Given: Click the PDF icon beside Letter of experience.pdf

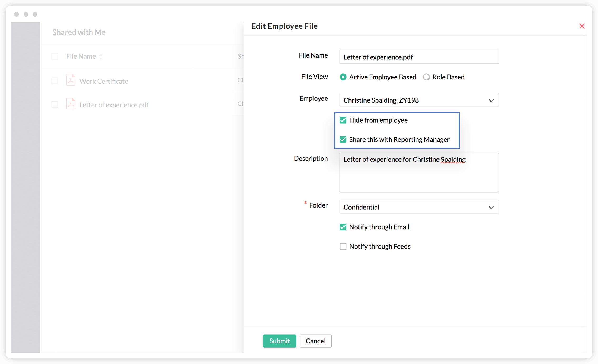Looking at the screenshot, I should click(71, 104).
